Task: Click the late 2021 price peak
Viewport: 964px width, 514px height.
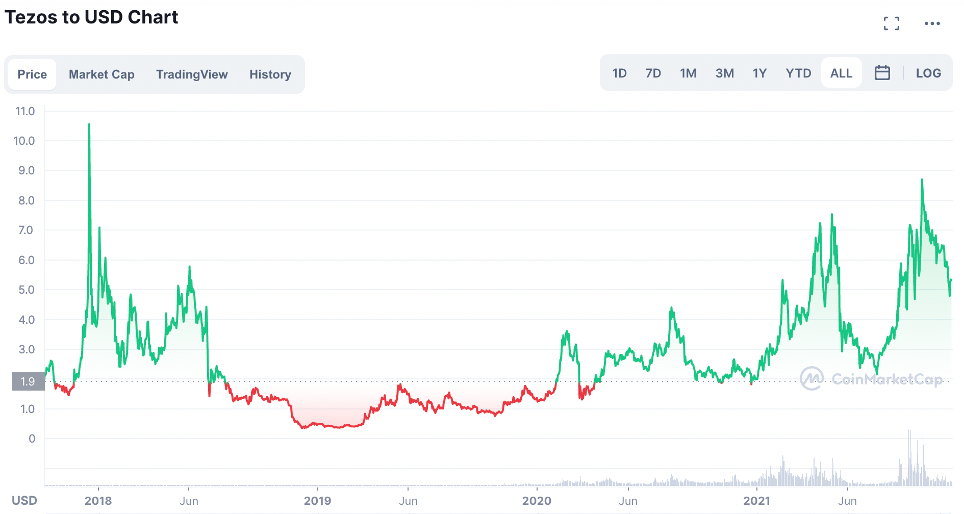Action: tap(922, 180)
